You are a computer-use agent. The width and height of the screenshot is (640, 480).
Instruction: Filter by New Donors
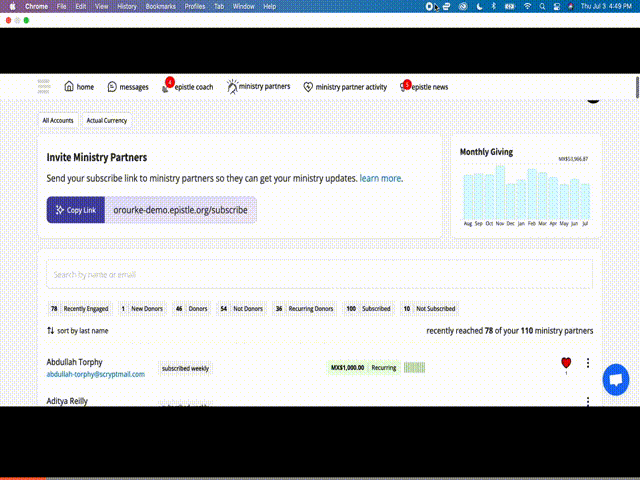click(142, 309)
